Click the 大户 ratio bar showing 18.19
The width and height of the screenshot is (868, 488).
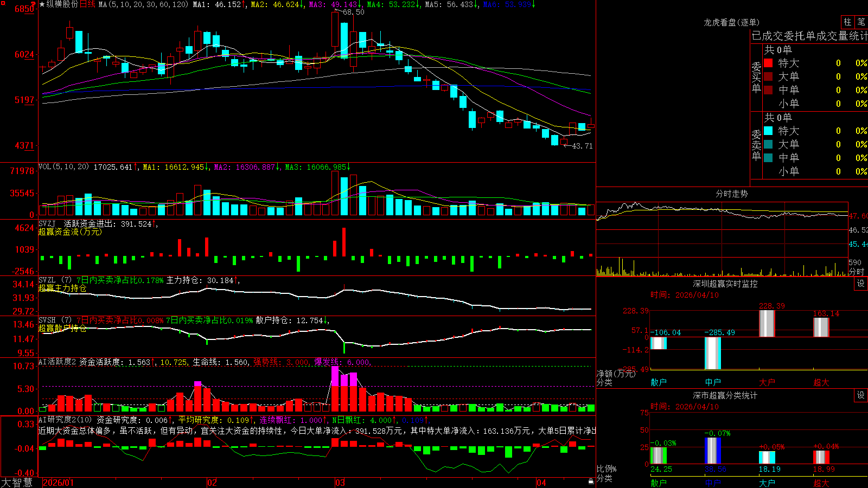click(x=767, y=458)
